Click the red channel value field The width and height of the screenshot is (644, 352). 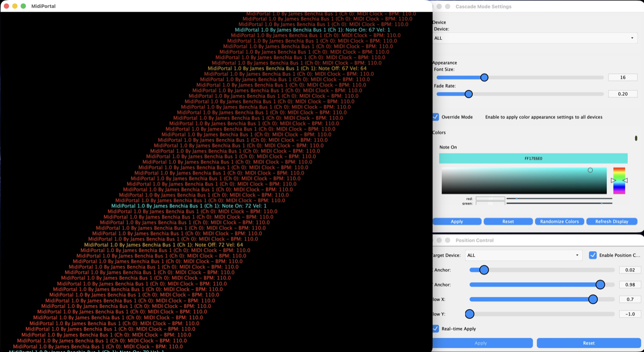pos(490,199)
